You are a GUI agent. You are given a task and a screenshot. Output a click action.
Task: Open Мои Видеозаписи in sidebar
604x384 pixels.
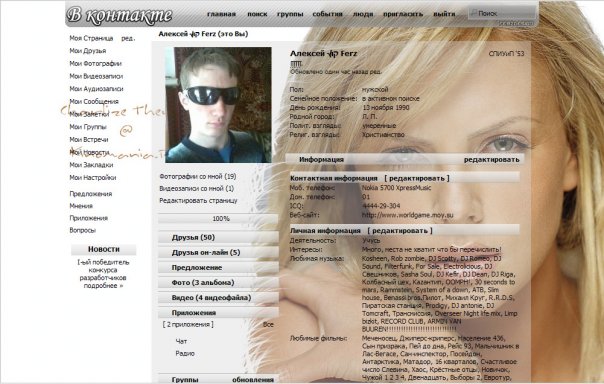[x=96, y=76]
